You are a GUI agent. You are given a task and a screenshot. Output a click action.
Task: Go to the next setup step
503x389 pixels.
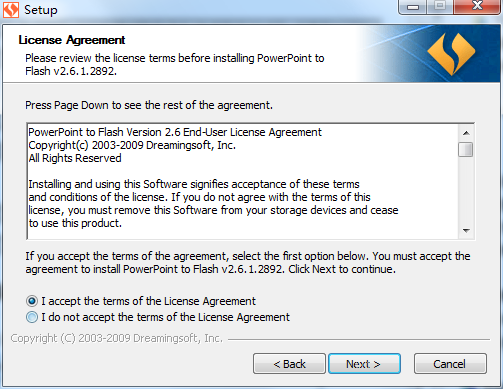364,364
